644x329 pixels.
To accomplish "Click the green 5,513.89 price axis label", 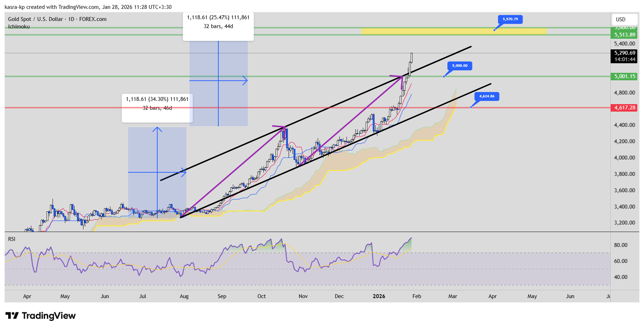I will pos(624,35).
